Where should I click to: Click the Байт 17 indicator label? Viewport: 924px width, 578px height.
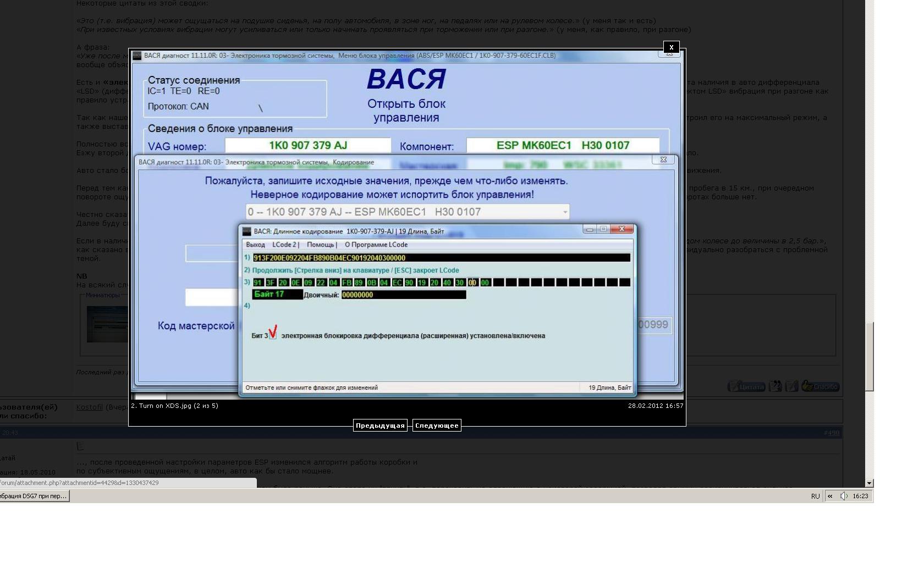(x=277, y=295)
